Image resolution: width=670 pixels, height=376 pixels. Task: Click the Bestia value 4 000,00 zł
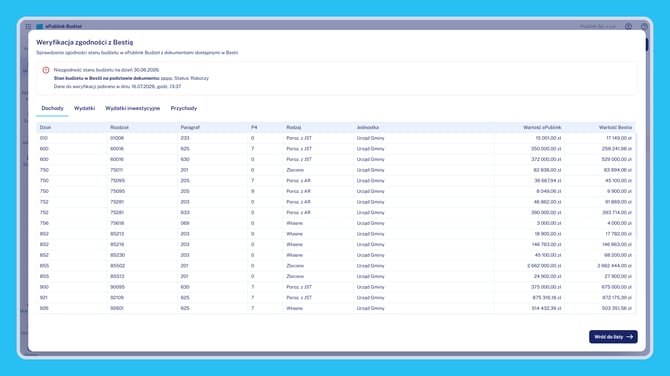click(620, 223)
